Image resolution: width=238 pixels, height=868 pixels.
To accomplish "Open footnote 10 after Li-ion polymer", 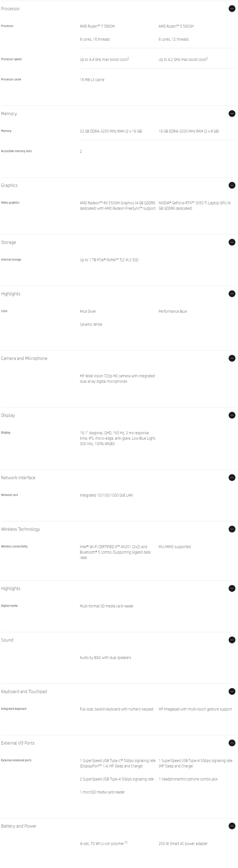I will (x=126, y=842).
